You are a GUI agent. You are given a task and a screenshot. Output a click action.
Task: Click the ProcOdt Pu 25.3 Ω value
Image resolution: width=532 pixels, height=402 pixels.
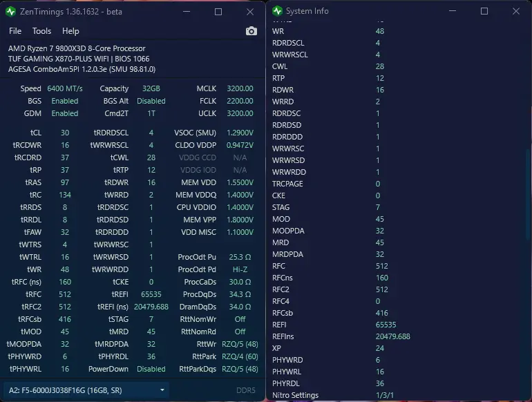pyautogui.click(x=240, y=257)
